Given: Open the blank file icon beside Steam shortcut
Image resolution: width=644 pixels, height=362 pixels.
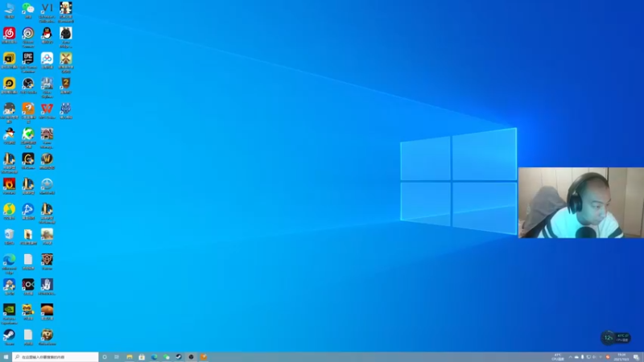Looking at the screenshot, I should pos(28,336).
